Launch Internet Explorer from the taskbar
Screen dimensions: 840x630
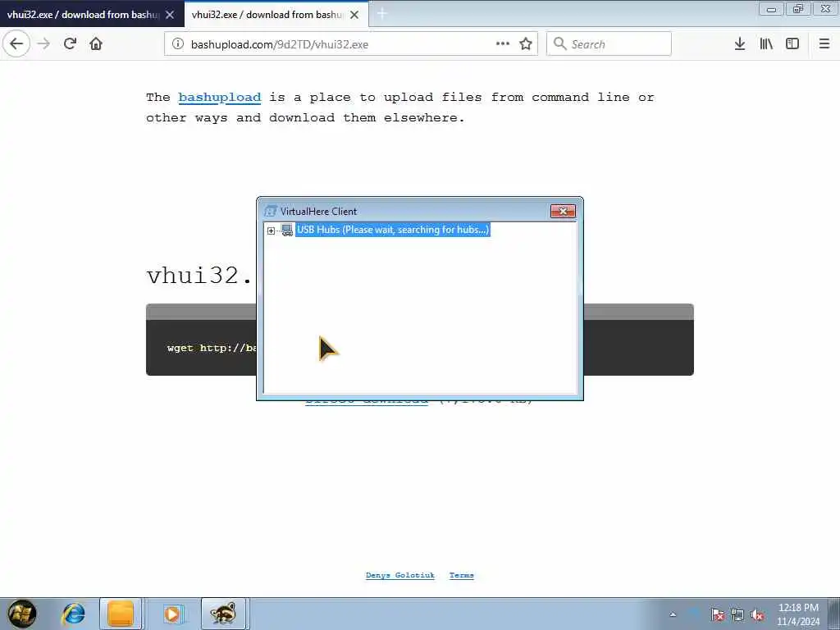click(x=73, y=614)
